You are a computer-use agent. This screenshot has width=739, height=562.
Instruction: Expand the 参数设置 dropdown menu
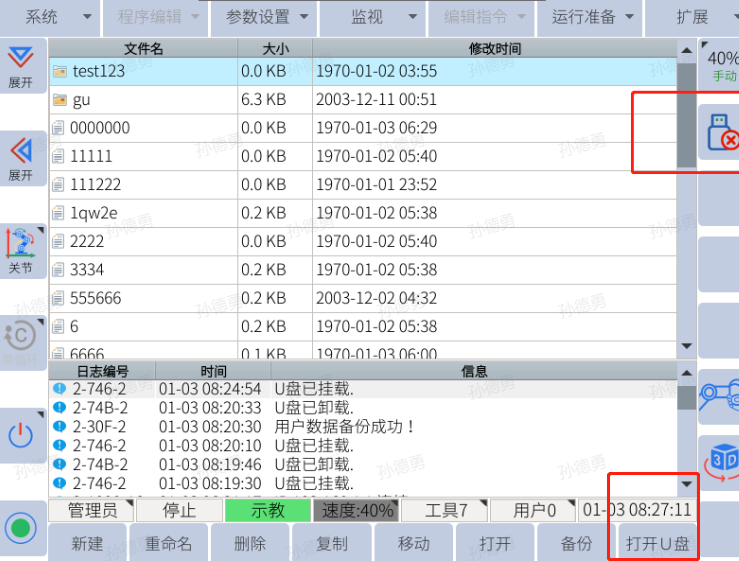click(264, 17)
